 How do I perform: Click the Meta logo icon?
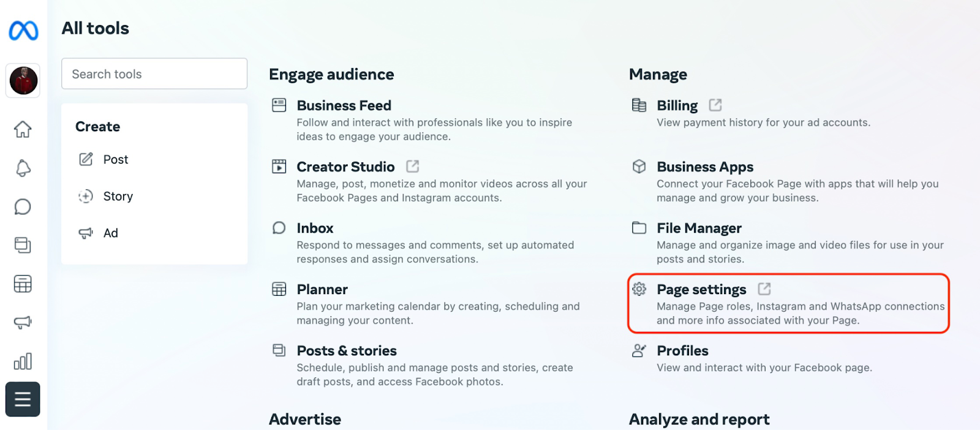click(x=23, y=31)
